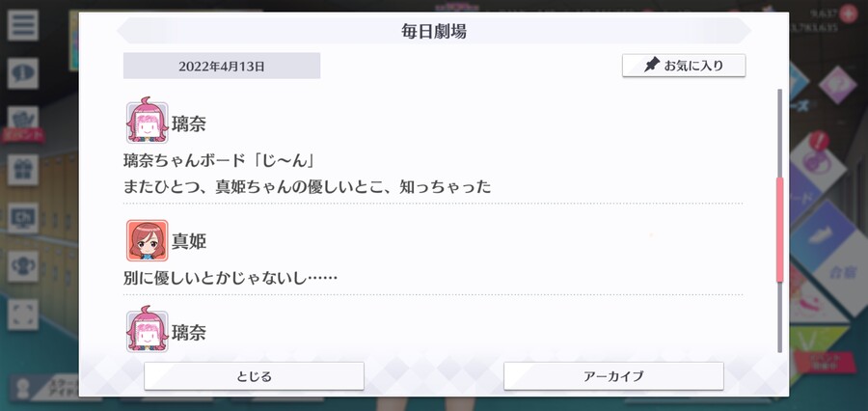Open the Ch channel icon
The width and height of the screenshot is (868, 411).
(x=23, y=218)
